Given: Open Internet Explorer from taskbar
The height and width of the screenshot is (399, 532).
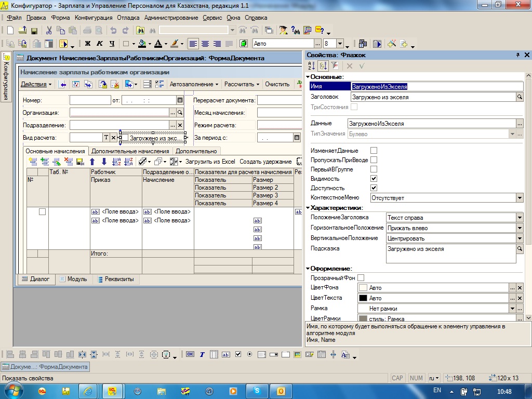Looking at the screenshot, I should [x=88, y=392].
